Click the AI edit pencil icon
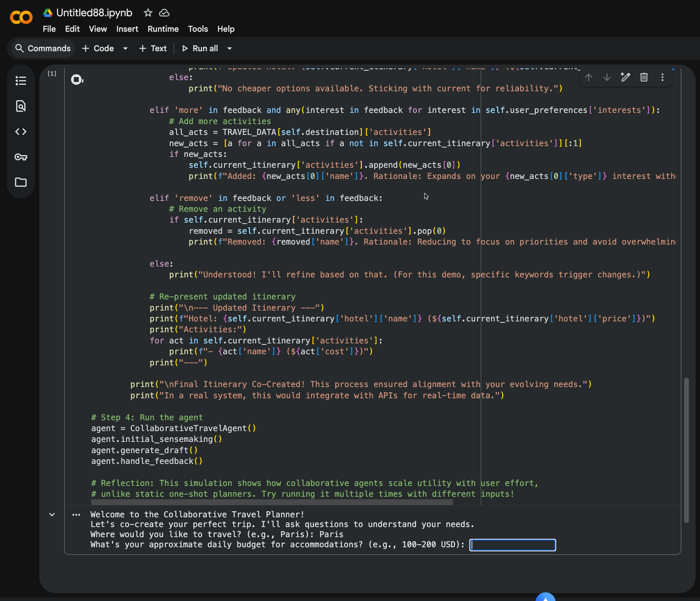 click(625, 77)
